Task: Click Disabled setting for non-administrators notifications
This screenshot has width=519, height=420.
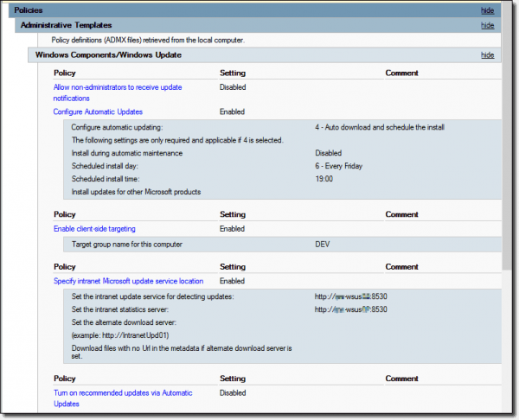Action: 233,87
